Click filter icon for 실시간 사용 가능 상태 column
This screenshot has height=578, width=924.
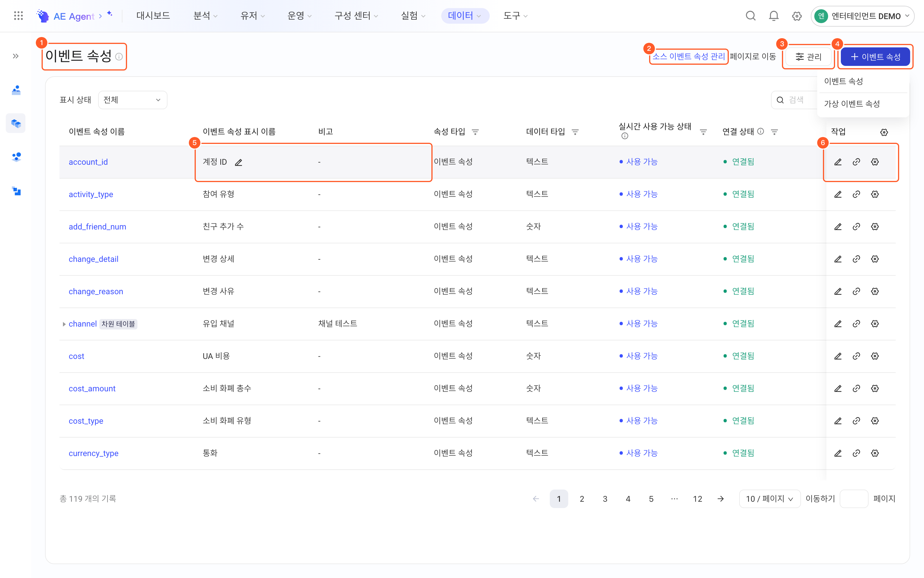click(703, 132)
